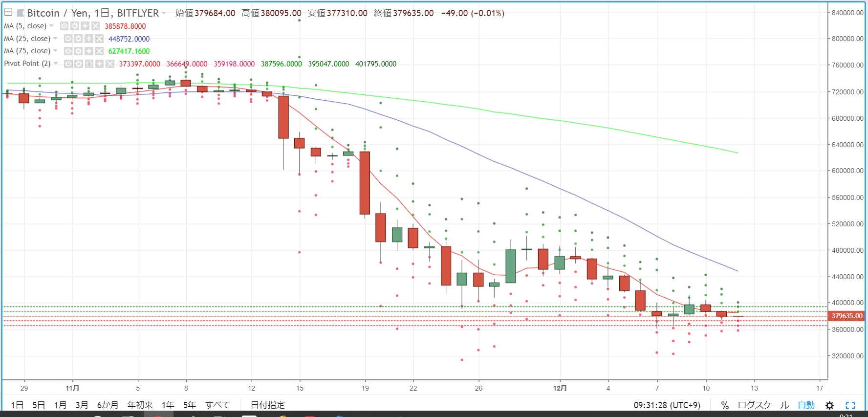Choose the 6か月 time range
The width and height of the screenshot is (868, 417).
(108, 405)
